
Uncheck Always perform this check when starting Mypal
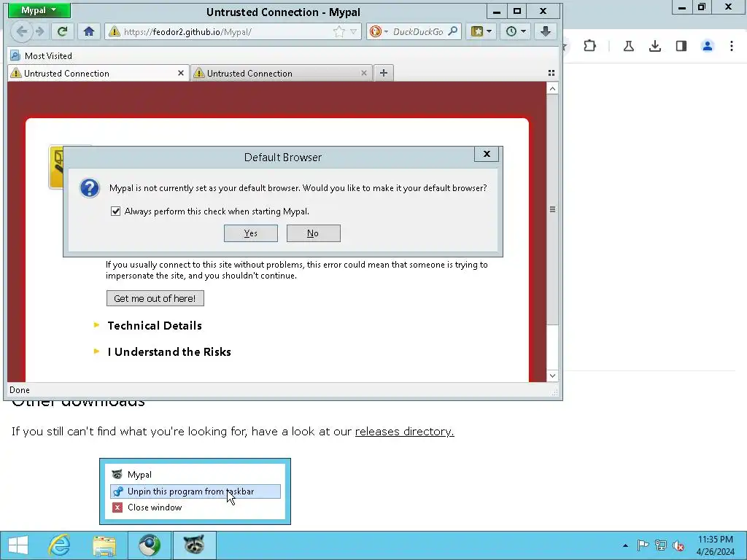pyautogui.click(x=116, y=211)
